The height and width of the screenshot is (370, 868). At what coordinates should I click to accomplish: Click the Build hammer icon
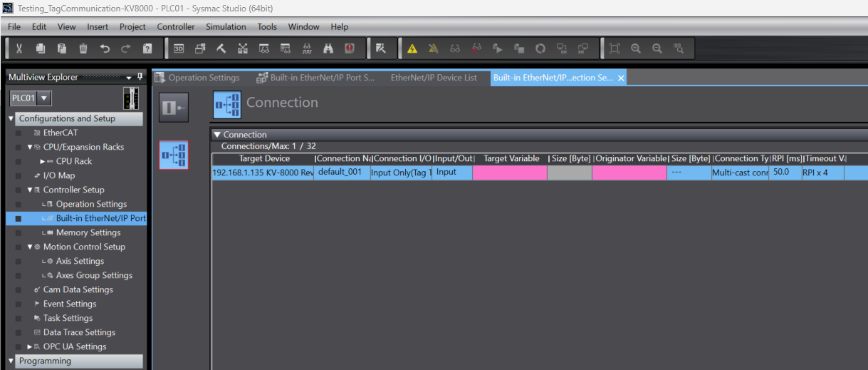[221, 48]
